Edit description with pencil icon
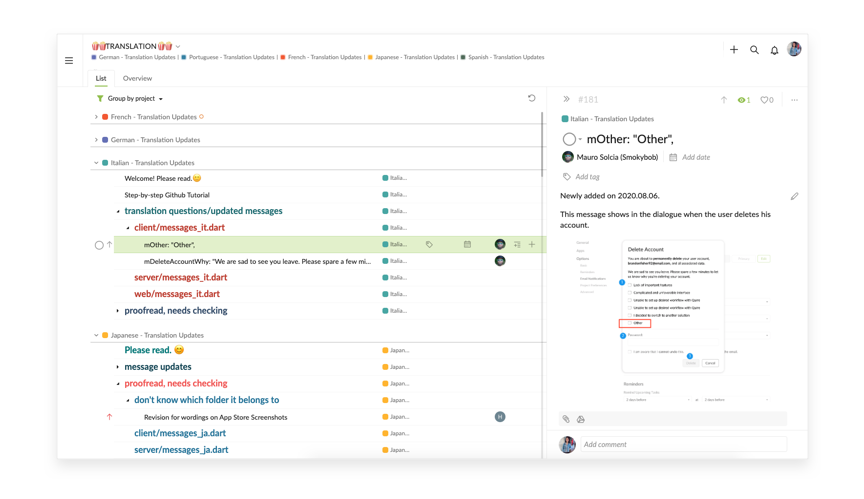The width and height of the screenshot is (864, 499). (x=794, y=196)
